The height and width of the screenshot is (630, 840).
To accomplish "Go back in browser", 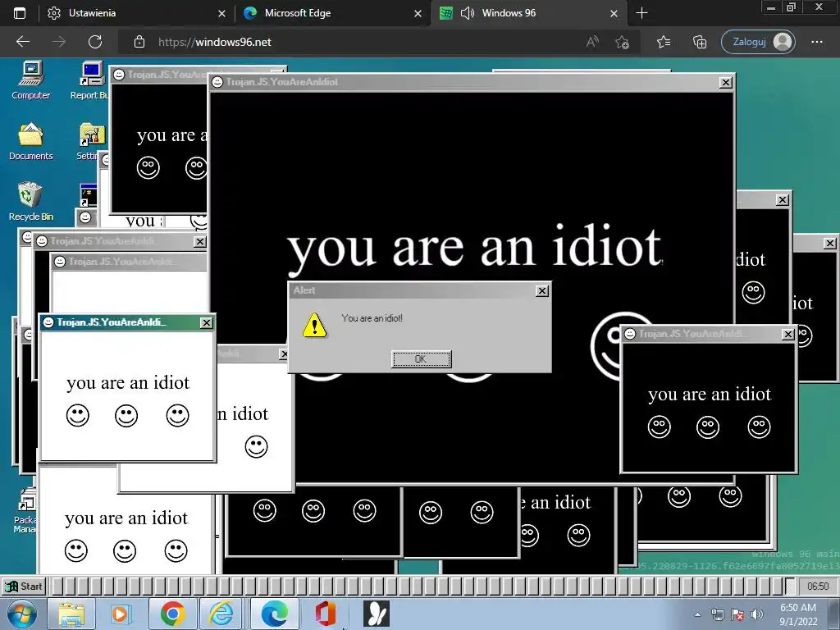I will pyautogui.click(x=23, y=42).
